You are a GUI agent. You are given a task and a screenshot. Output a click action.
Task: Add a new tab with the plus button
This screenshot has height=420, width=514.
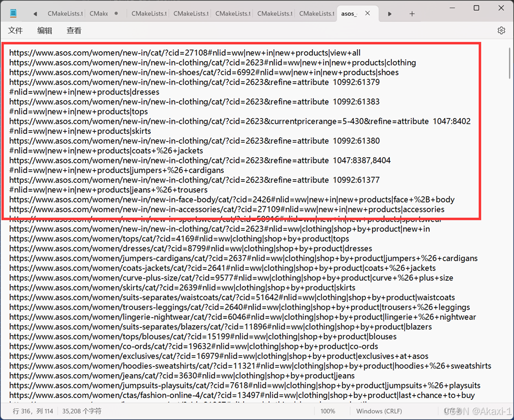(412, 14)
